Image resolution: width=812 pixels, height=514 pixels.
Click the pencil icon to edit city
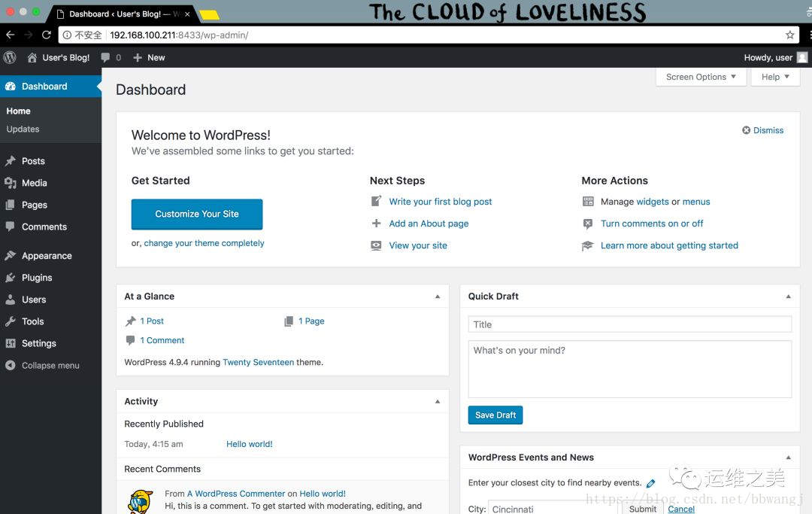coord(651,483)
